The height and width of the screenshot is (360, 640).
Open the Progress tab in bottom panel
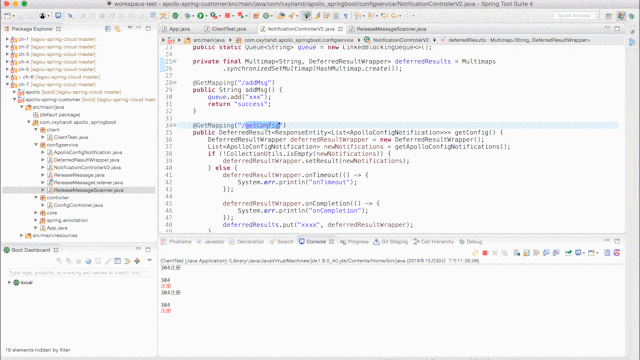(354, 242)
